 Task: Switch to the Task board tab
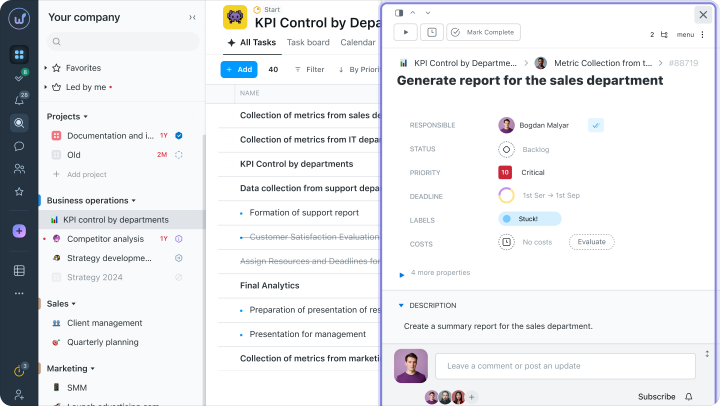tap(308, 43)
